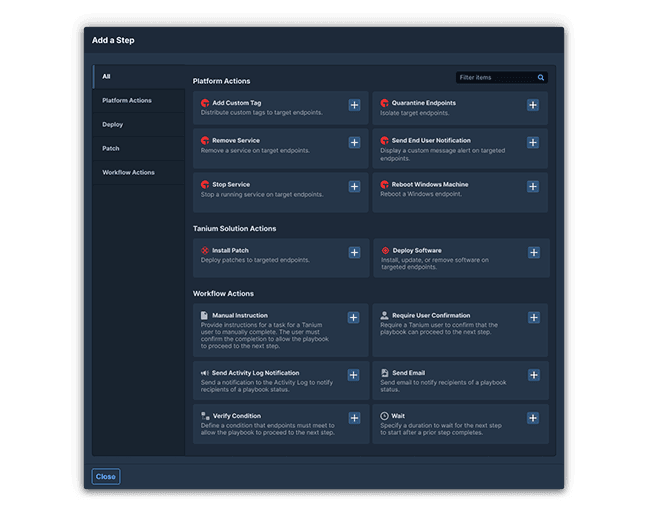
Task: Click 'Distribute custom tags to target endpoints.' text
Action: click(x=262, y=112)
